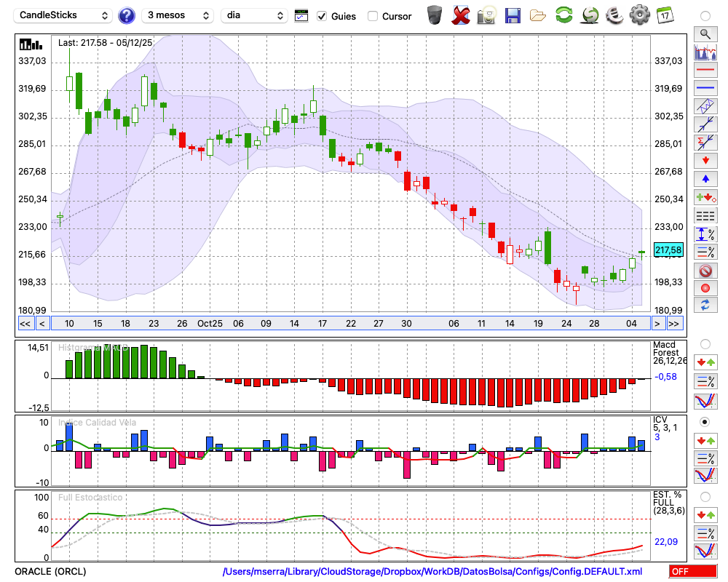Screen dimensions: 728x582
Task: Open the CandleSticks chart type dropdown
Action: [x=64, y=15]
